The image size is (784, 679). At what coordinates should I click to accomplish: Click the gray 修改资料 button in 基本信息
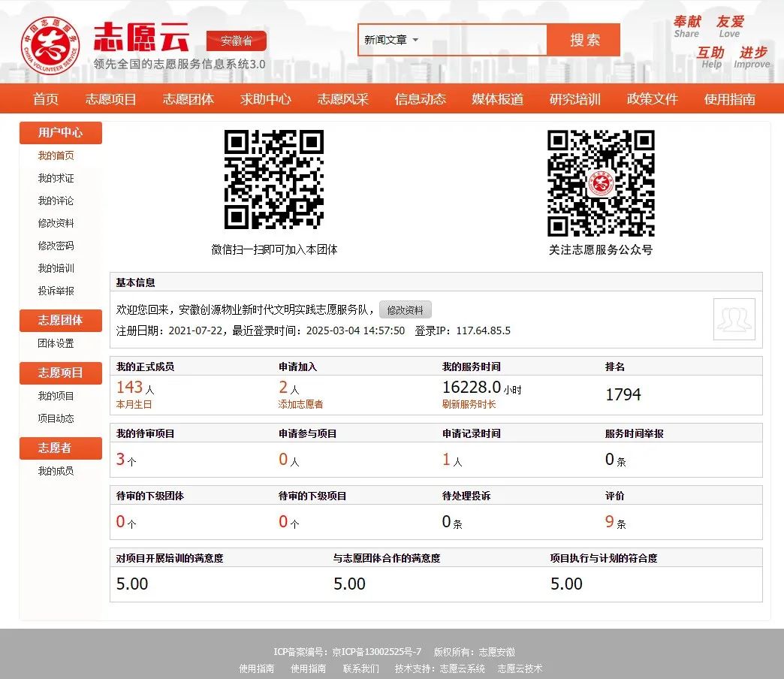coord(405,310)
